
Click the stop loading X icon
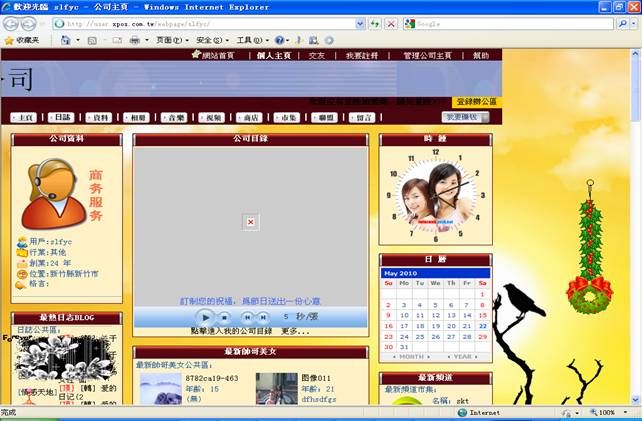tap(390, 23)
